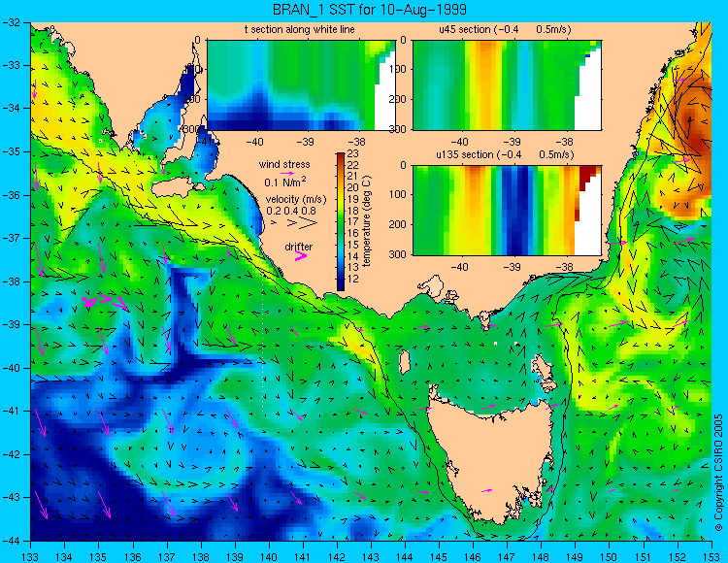Click longitude tick label '137'
The width and height of the screenshot is (728, 563).
(167, 556)
